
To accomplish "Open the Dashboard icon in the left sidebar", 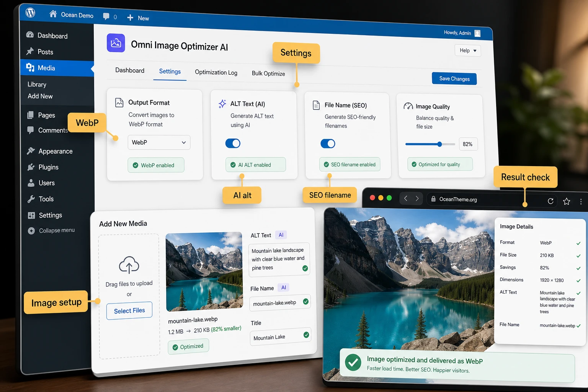I will tap(30, 35).
